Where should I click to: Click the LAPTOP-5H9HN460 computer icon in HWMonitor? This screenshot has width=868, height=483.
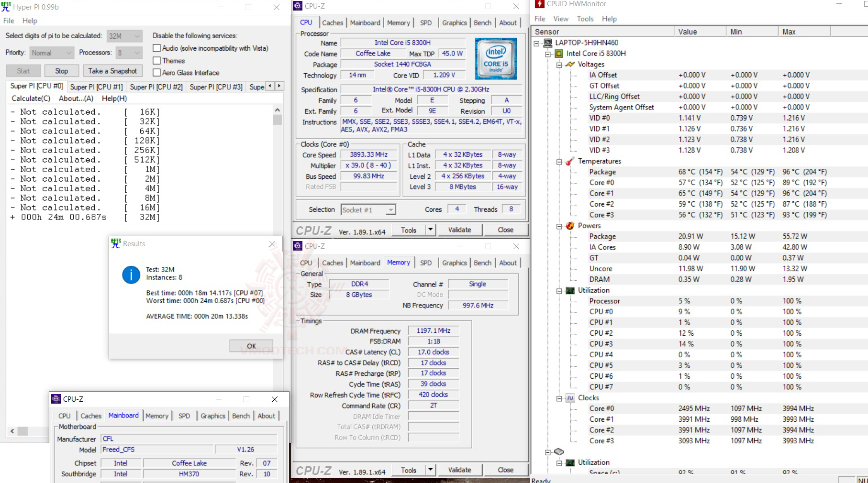(548, 43)
